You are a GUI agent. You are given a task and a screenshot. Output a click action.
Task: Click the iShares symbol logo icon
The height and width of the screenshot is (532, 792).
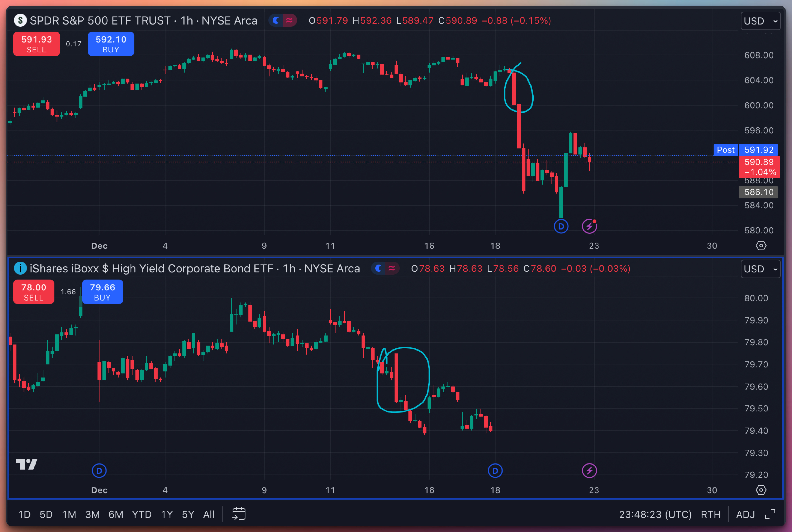(x=20, y=268)
